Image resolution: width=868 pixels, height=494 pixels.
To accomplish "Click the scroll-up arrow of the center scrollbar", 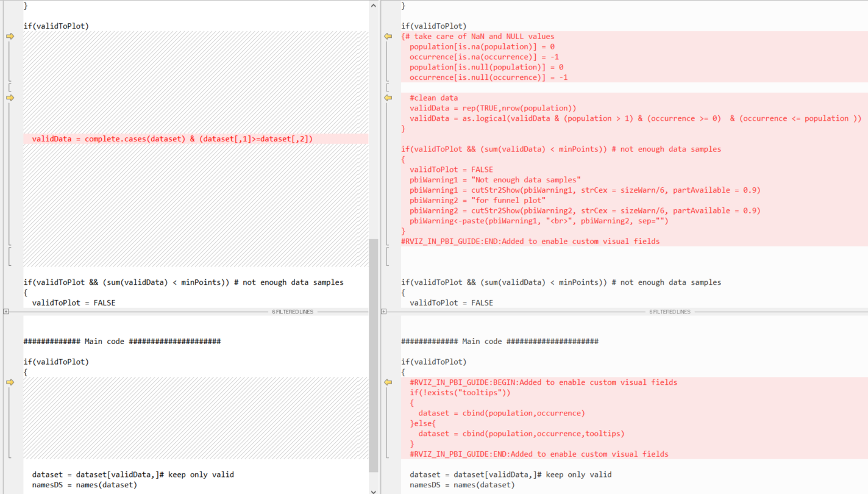I will [374, 5].
